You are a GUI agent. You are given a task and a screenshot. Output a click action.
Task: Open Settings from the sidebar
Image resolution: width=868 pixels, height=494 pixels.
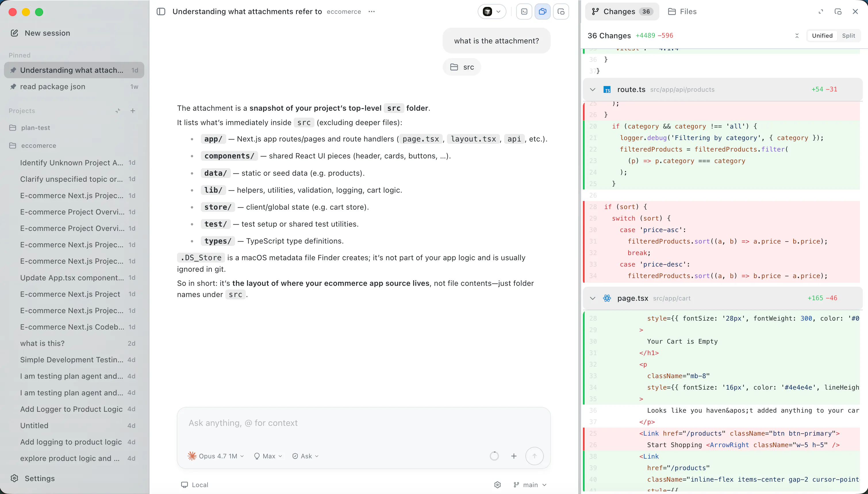pos(32,478)
